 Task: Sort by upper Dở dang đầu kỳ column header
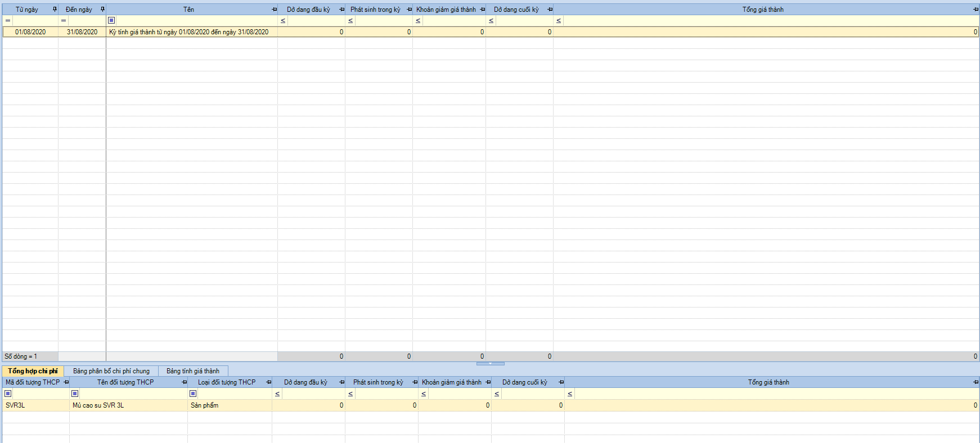coord(308,10)
